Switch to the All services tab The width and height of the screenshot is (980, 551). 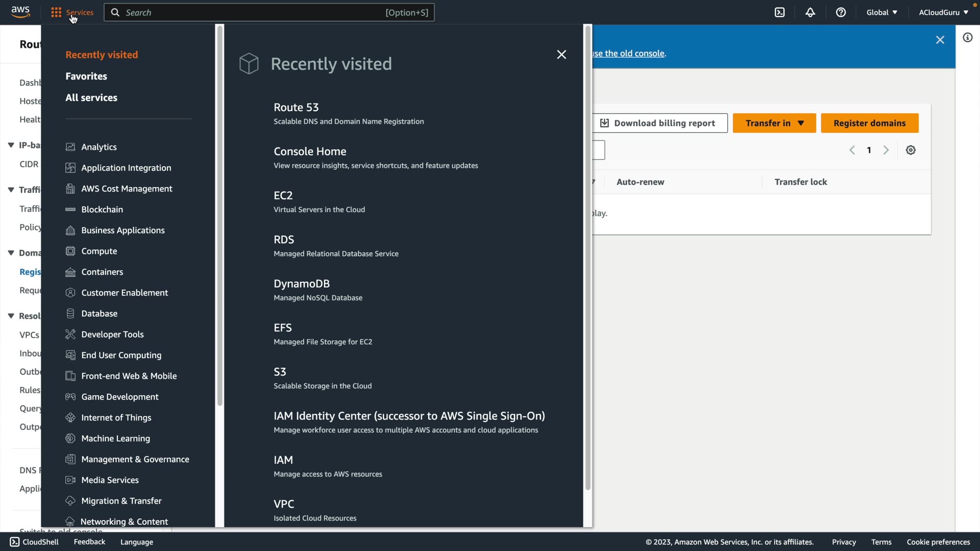[91, 97]
